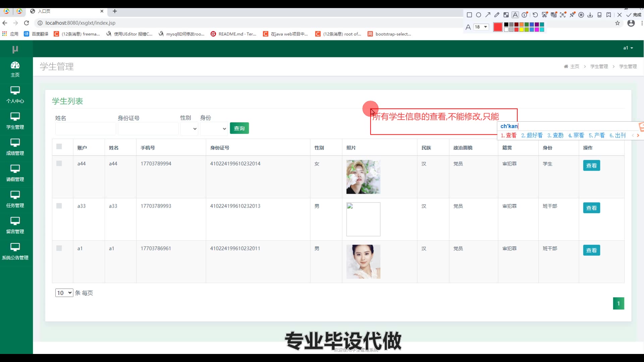Viewport: 644px width, 362px height.
Task: Expand the a1 user menu
Action: [x=628, y=48]
